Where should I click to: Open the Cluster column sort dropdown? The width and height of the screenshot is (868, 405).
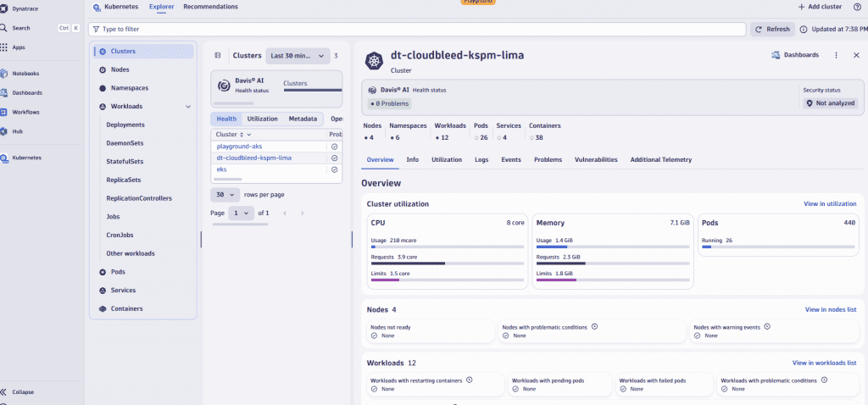click(249, 135)
